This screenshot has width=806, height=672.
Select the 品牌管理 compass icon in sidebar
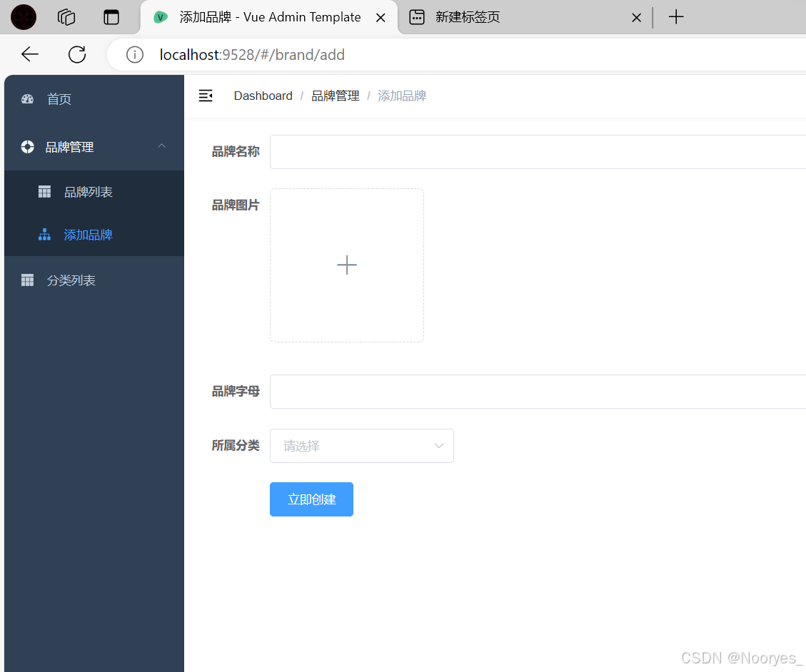click(x=27, y=147)
